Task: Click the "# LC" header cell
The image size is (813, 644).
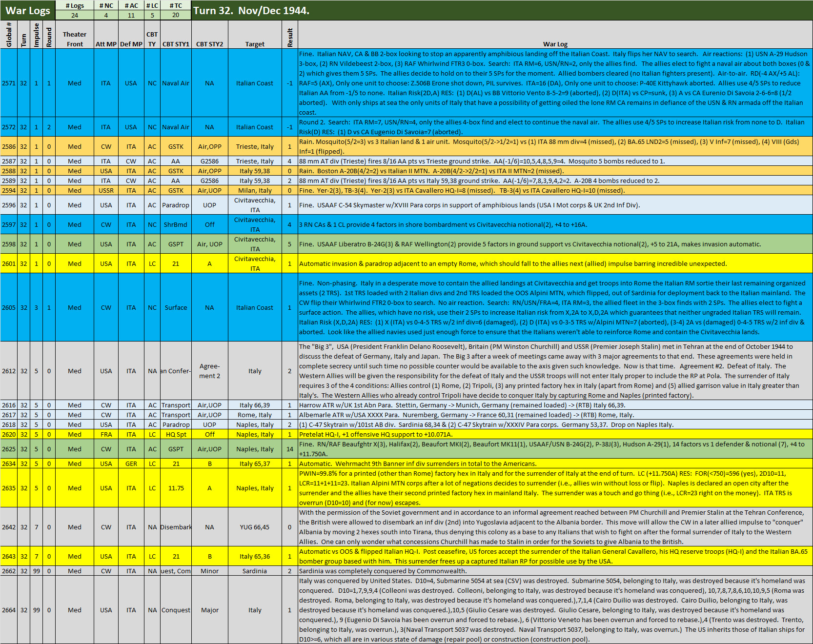Action: pos(152,5)
